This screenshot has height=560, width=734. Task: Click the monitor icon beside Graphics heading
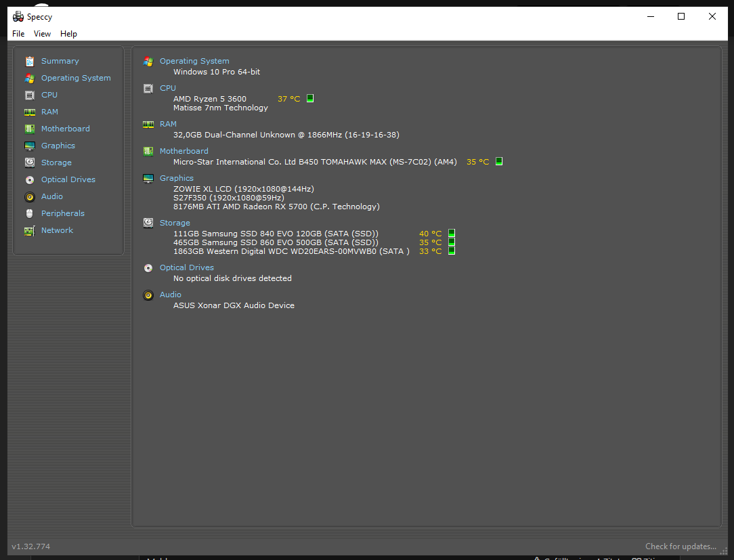(148, 178)
